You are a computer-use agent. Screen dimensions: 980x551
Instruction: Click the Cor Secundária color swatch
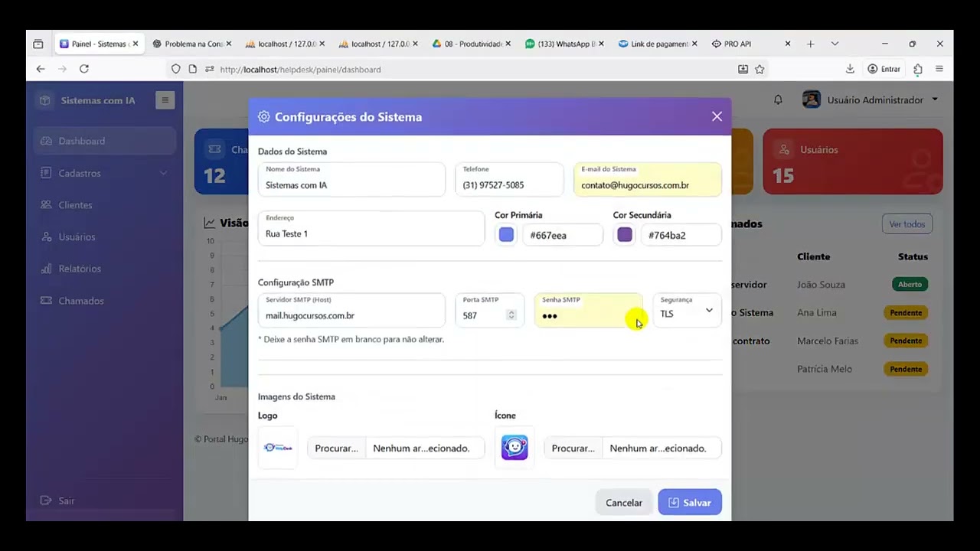coord(625,235)
